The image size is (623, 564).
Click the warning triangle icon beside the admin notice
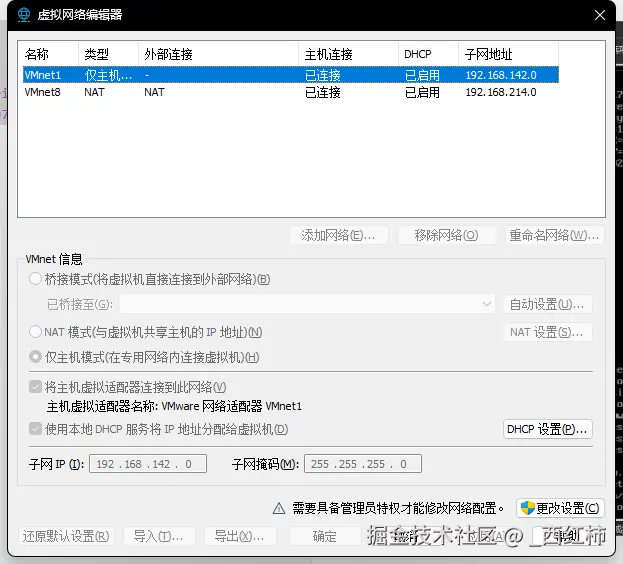click(279, 508)
